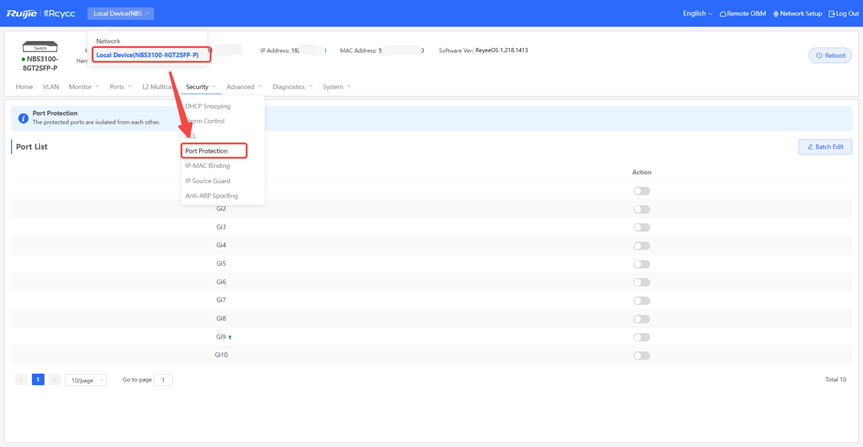Turn on the Gi10 protection switch
The height and width of the screenshot is (447, 863).
click(641, 355)
